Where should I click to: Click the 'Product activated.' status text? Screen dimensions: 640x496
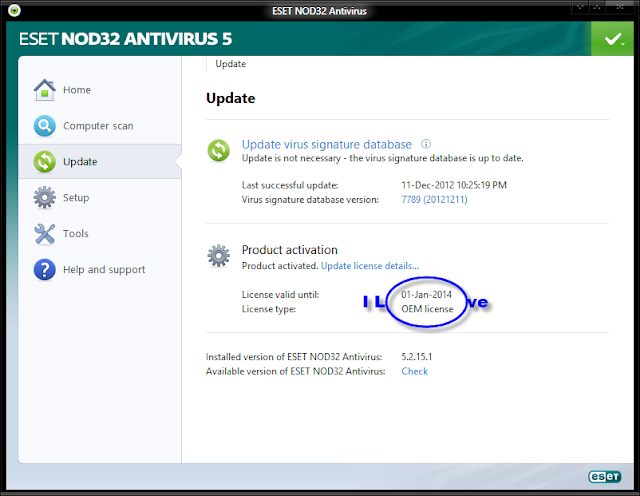(280, 266)
